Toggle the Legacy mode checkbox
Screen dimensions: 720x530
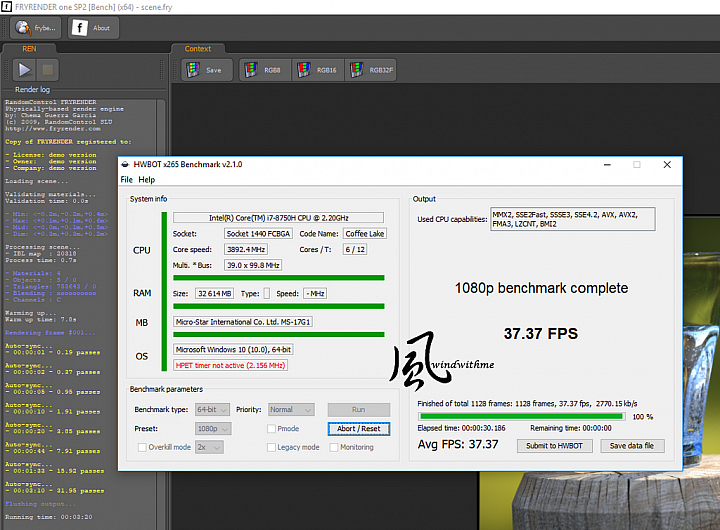click(271, 447)
